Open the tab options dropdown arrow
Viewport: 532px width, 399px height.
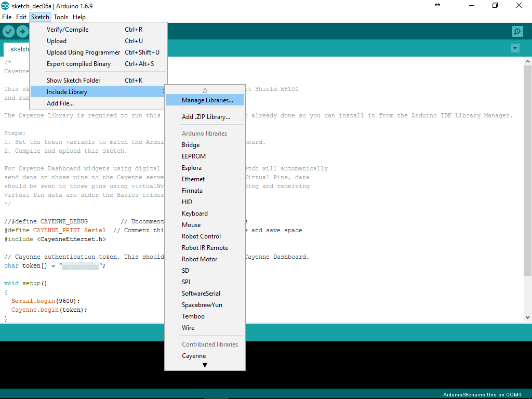[x=515, y=48]
